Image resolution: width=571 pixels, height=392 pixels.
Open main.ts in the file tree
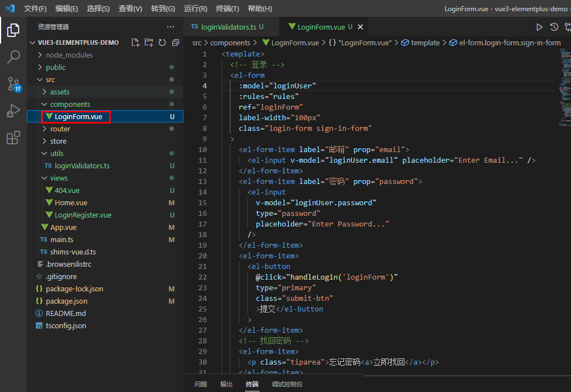click(x=105, y=239)
